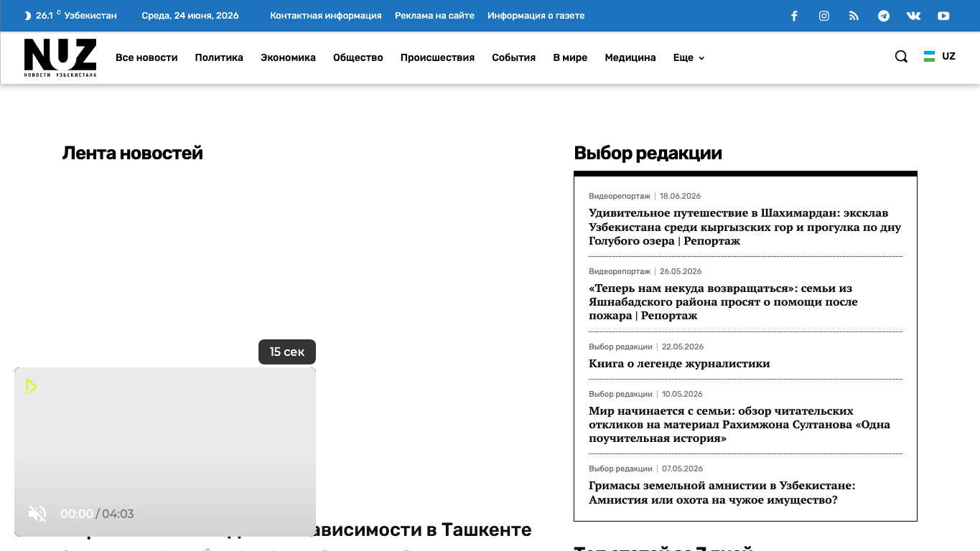
Task: Expand the Еще menu dropdown
Action: point(689,57)
